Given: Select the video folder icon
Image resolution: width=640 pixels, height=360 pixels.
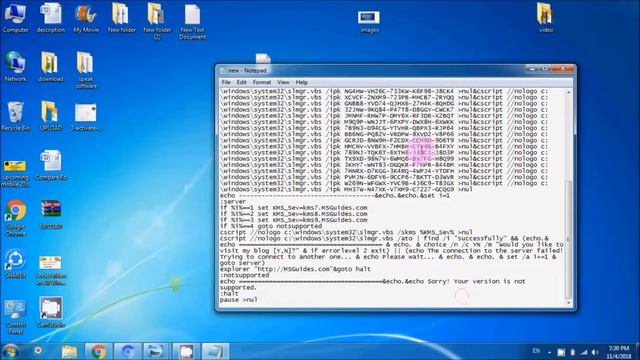Looking at the screenshot, I should click(546, 18).
